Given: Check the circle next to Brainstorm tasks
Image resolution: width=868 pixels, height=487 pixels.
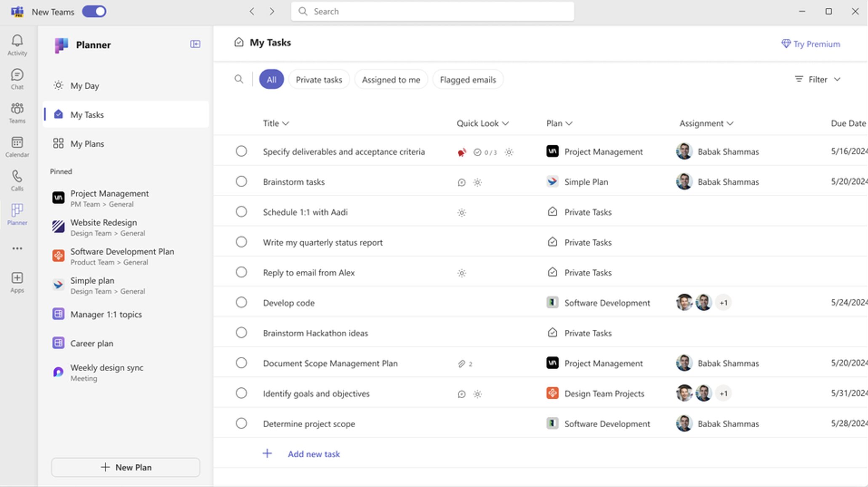Looking at the screenshot, I should (241, 181).
